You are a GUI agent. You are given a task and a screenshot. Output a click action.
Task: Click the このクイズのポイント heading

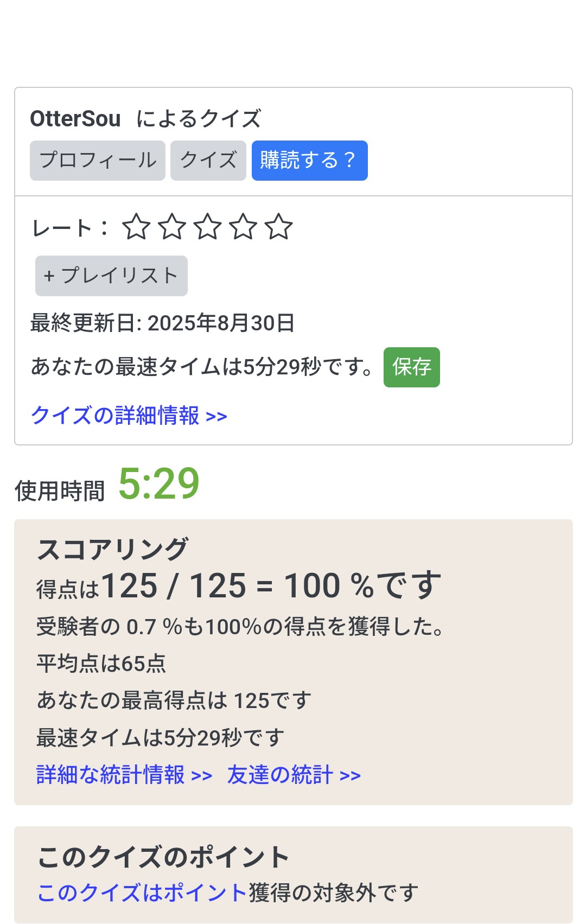163,857
